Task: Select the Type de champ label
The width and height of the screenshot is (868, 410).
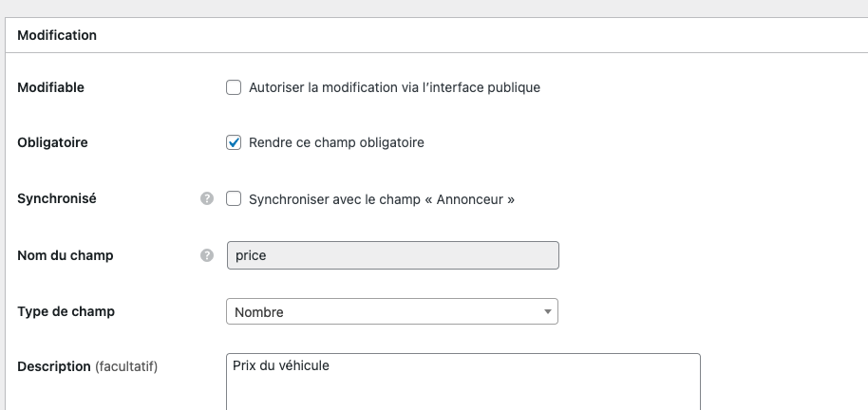Action: pos(66,311)
